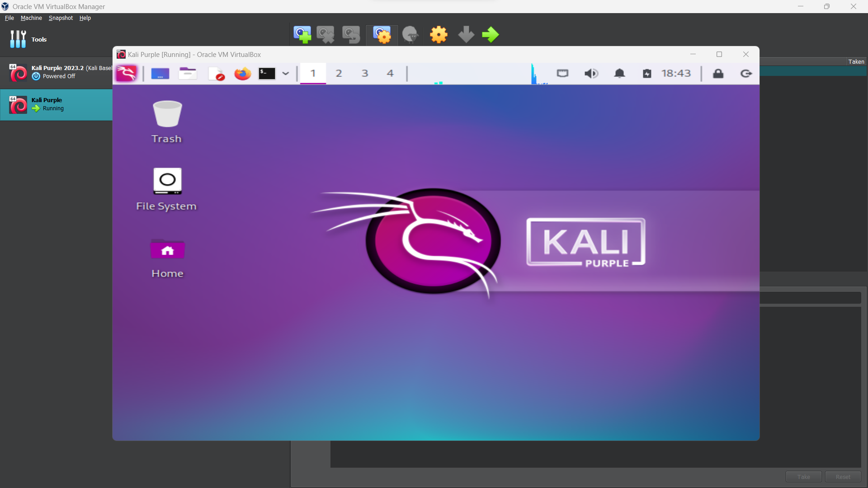Open the terminal emulator icon
The width and height of the screenshot is (868, 488).
[x=267, y=74]
